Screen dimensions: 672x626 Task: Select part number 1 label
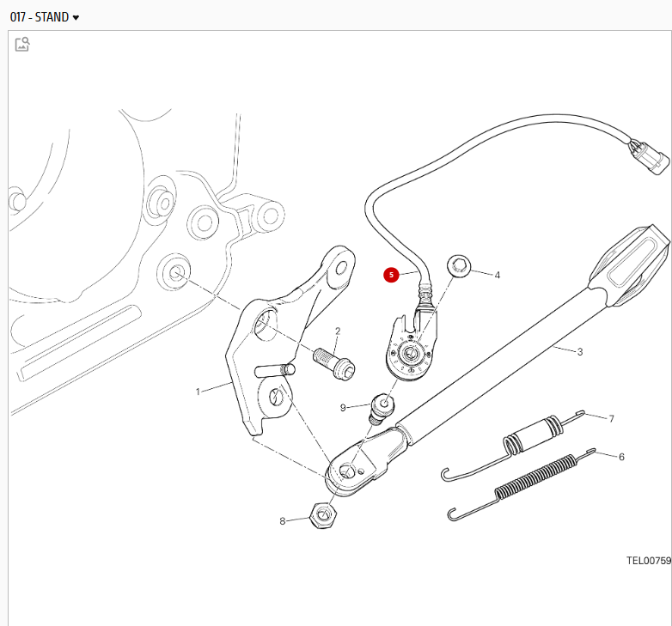[198, 392]
